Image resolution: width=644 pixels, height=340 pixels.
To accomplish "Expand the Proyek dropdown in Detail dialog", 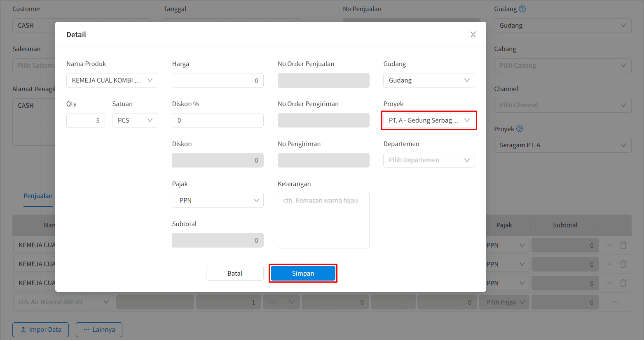I will 429,120.
